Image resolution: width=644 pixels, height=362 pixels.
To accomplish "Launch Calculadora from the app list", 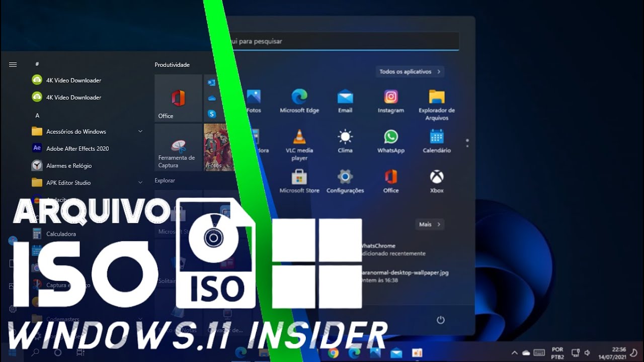I will [54, 234].
